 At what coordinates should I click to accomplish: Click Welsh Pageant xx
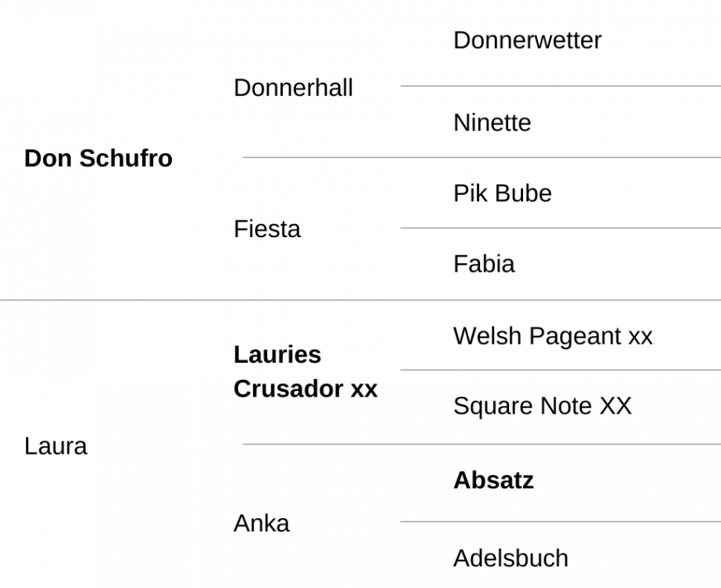[x=553, y=336]
